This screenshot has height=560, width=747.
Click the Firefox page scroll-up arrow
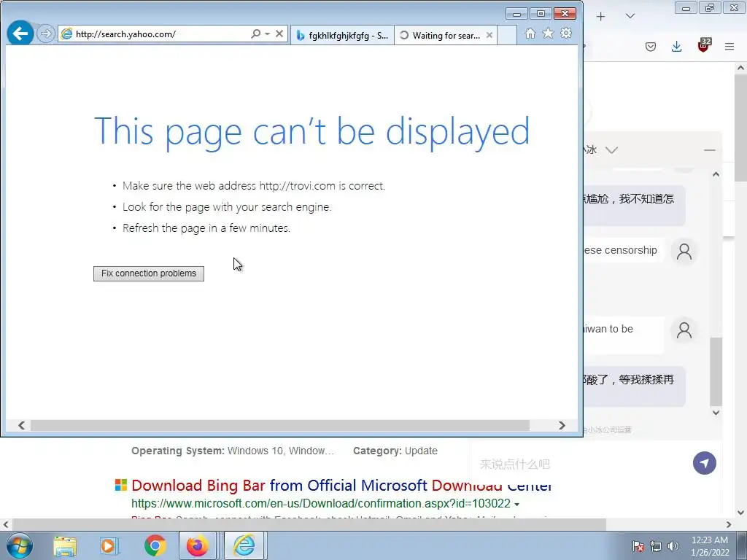point(741,68)
